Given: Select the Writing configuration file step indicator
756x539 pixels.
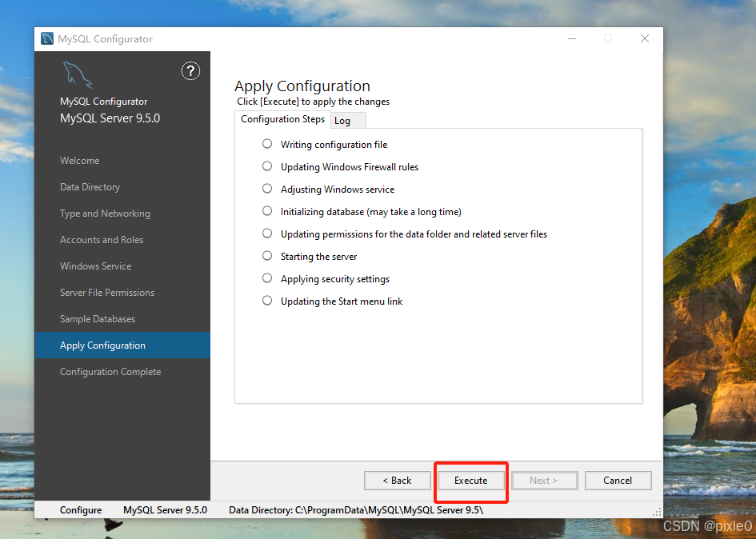Looking at the screenshot, I should click(x=267, y=144).
